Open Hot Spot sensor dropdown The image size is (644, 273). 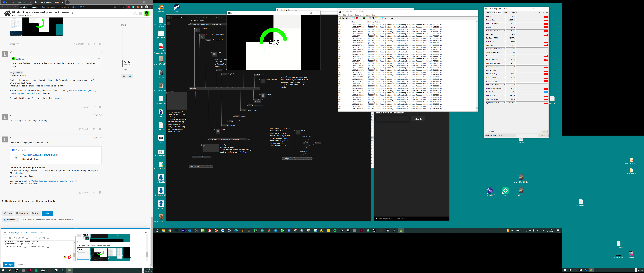(x=504, y=27)
